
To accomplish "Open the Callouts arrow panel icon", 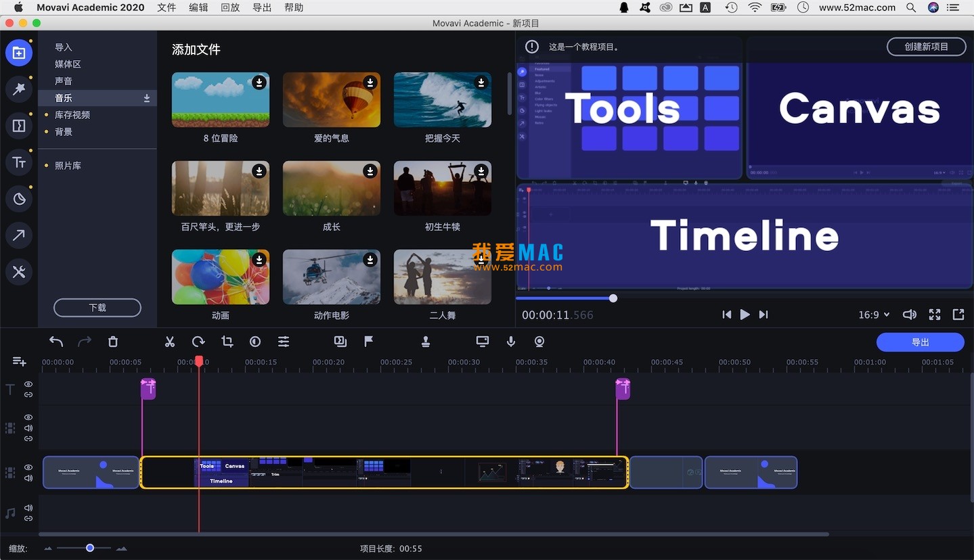I will tap(19, 235).
